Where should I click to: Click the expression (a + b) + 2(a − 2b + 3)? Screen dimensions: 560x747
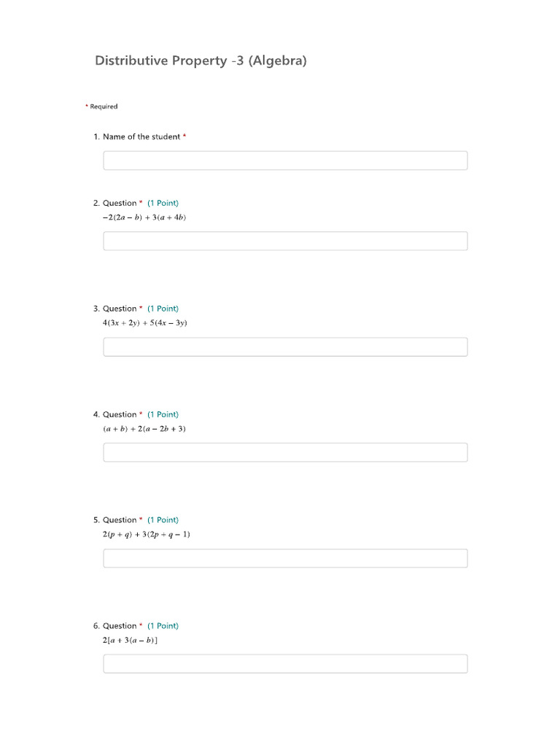point(144,429)
